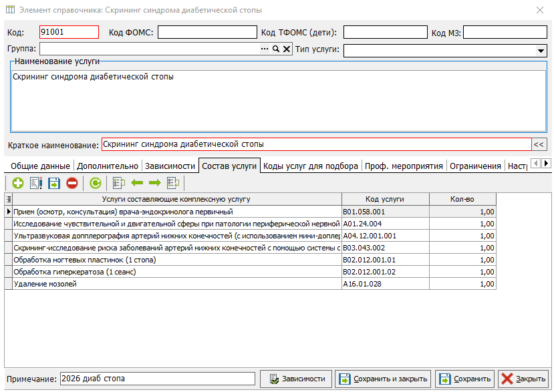Open the Коды услуг для подбора tab
Image resolution: width=554 pixels, height=392 pixels.
(x=311, y=166)
